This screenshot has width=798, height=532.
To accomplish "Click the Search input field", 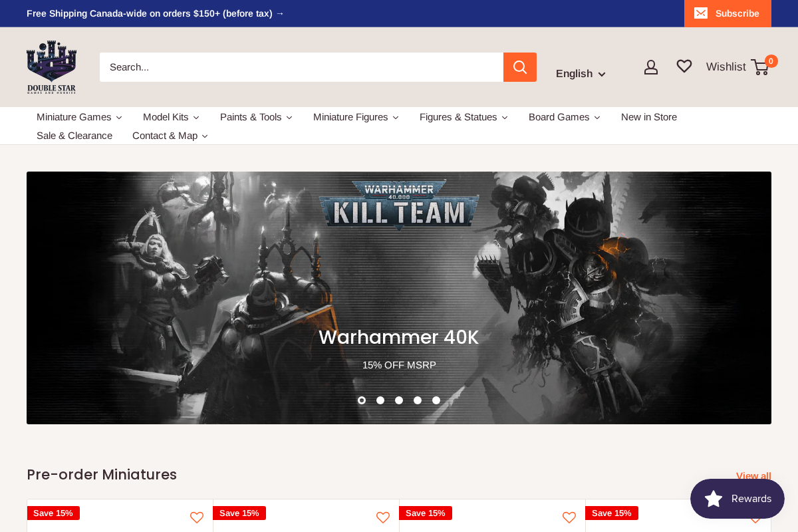I will tap(299, 66).
